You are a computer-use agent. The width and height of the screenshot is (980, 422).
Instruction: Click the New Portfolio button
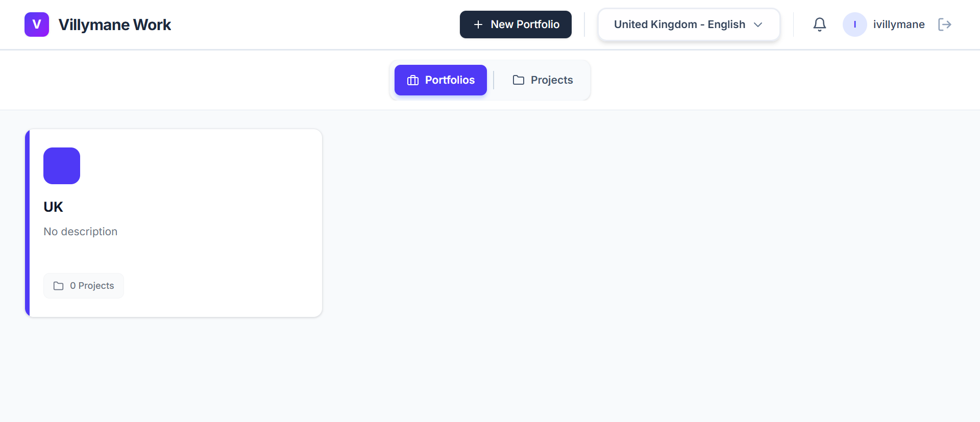pyautogui.click(x=516, y=24)
